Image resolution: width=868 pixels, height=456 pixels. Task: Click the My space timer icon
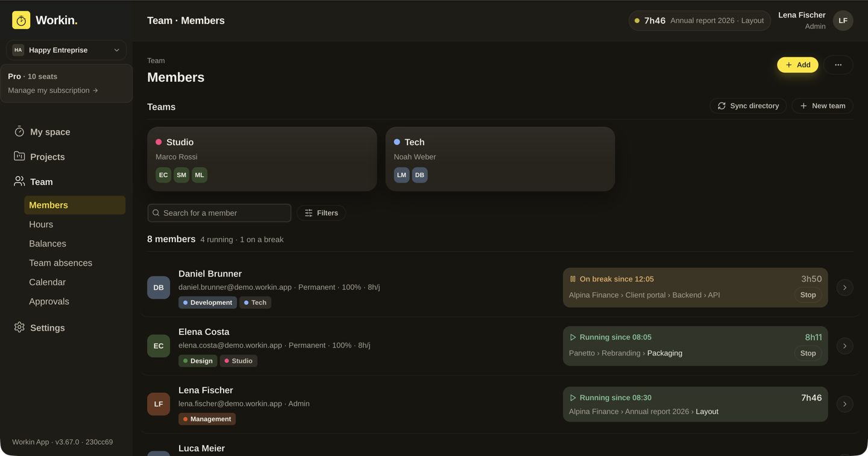tap(19, 131)
